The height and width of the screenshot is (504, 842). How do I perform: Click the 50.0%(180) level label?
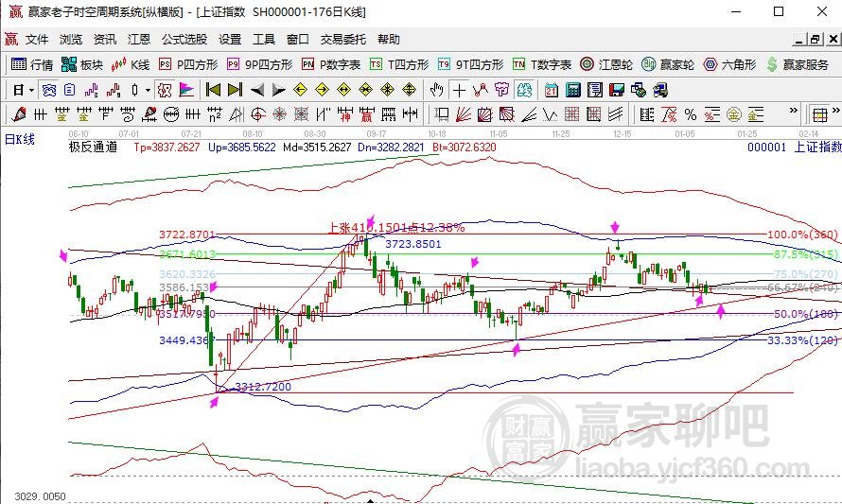(805, 313)
